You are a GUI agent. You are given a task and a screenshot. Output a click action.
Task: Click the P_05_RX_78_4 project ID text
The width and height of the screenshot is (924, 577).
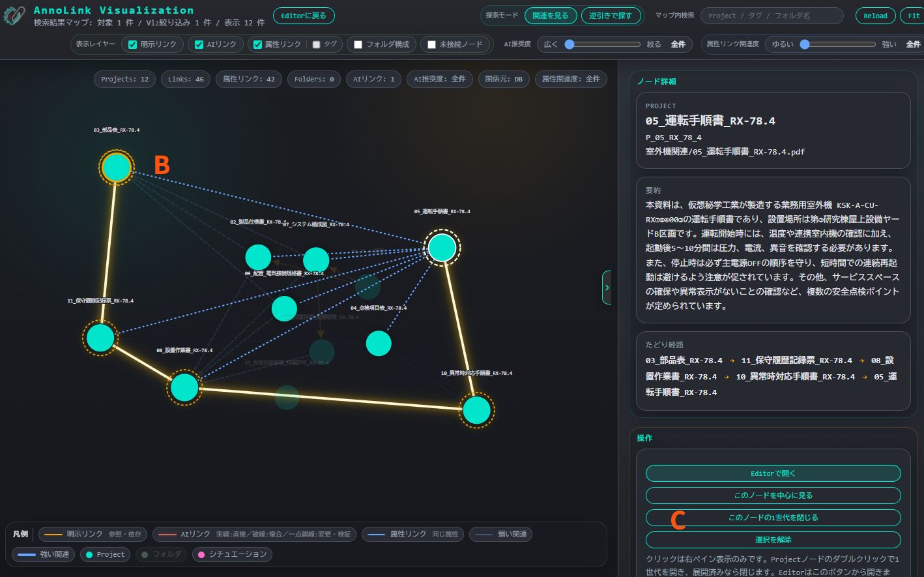click(673, 138)
